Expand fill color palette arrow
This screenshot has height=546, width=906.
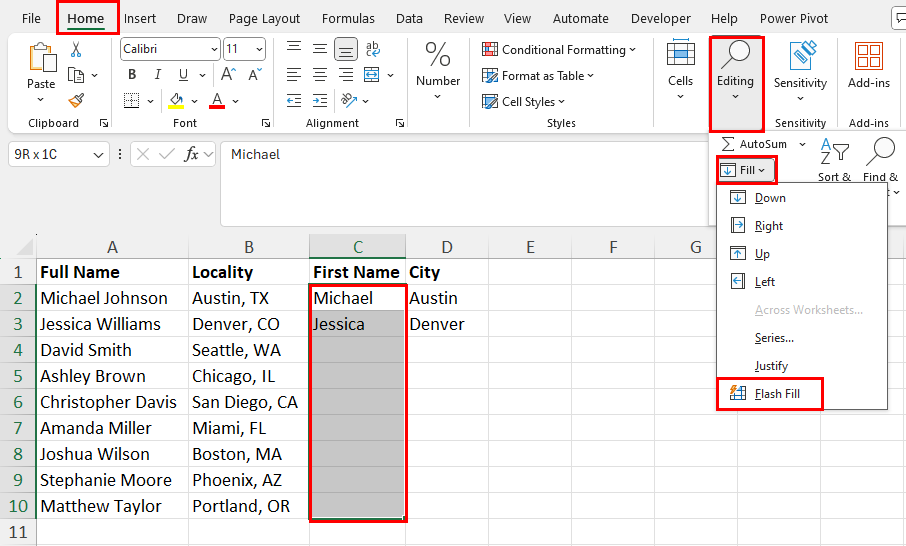tap(195, 101)
